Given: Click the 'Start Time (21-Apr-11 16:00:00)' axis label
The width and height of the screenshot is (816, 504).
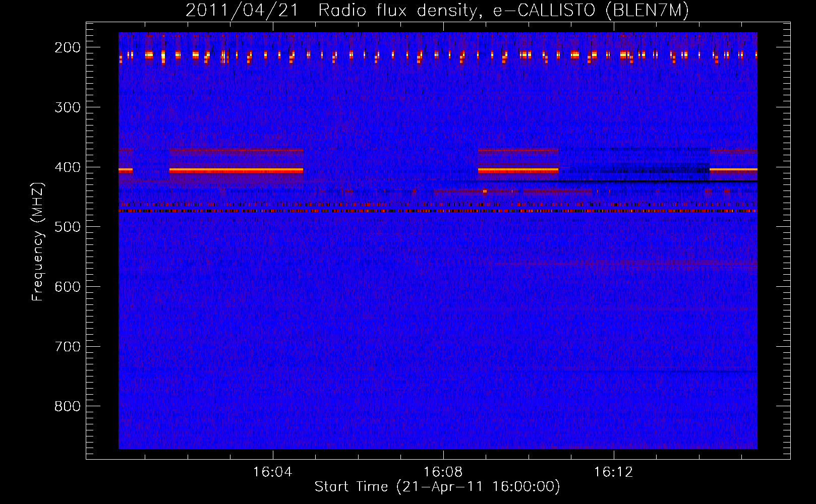Looking at the screenshot, I should (437, 487).
